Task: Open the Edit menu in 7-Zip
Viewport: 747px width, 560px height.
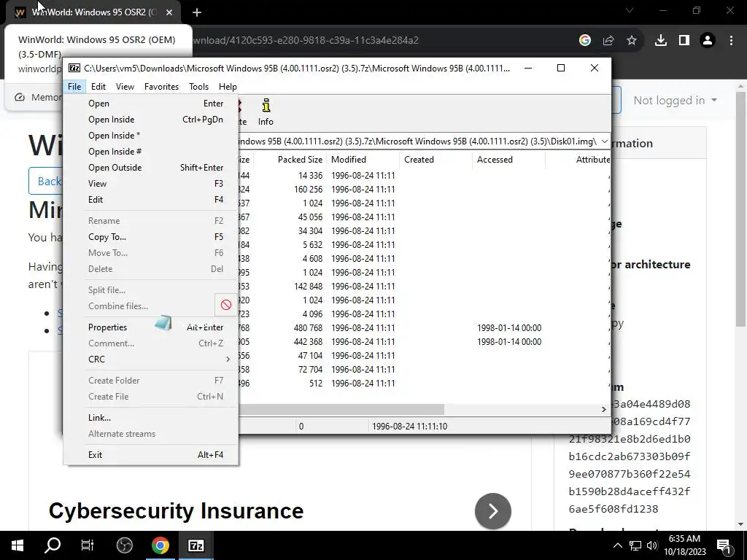Action: 98,87
